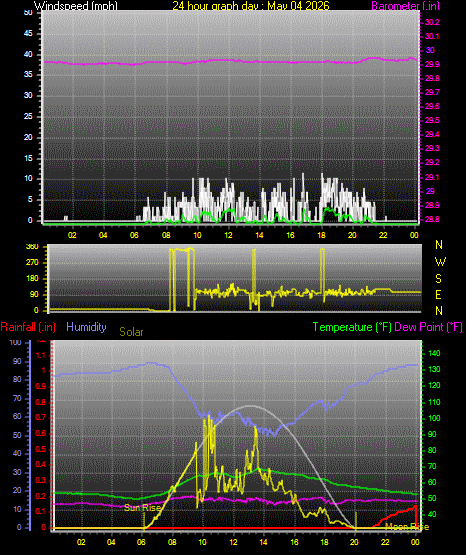Click the 30.2 barometer scale value
The width and height of the screenshot is (466, 555).
pos(432,22)
